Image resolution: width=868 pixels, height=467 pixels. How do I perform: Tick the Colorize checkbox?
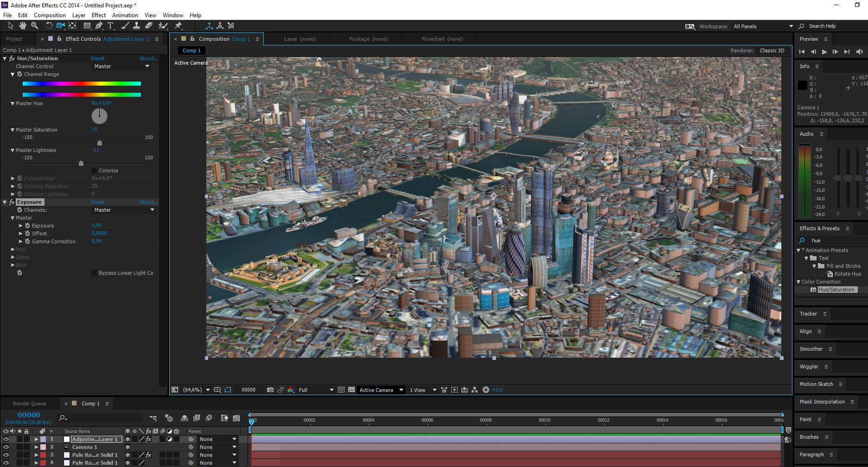(94, 170)
